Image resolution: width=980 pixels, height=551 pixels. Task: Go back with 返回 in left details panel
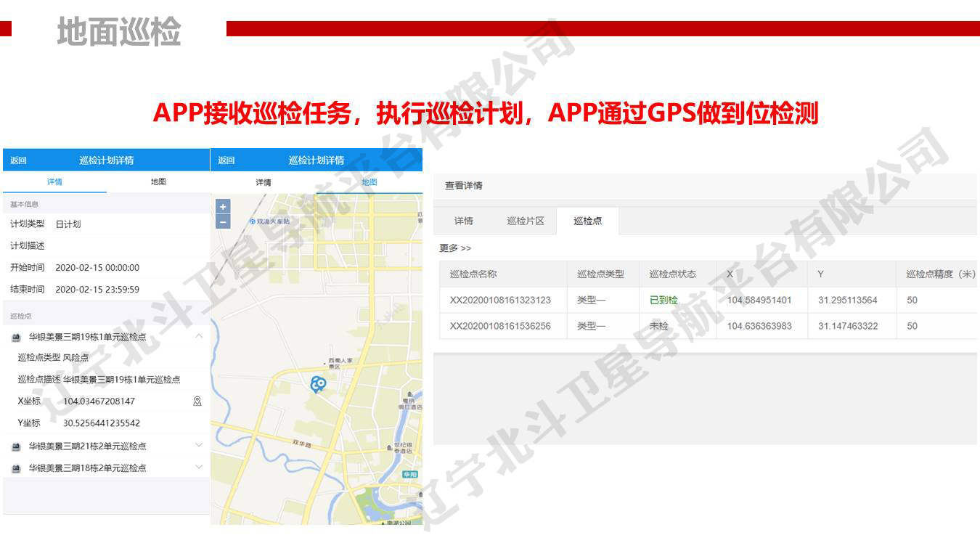click(x=18, y=160)
